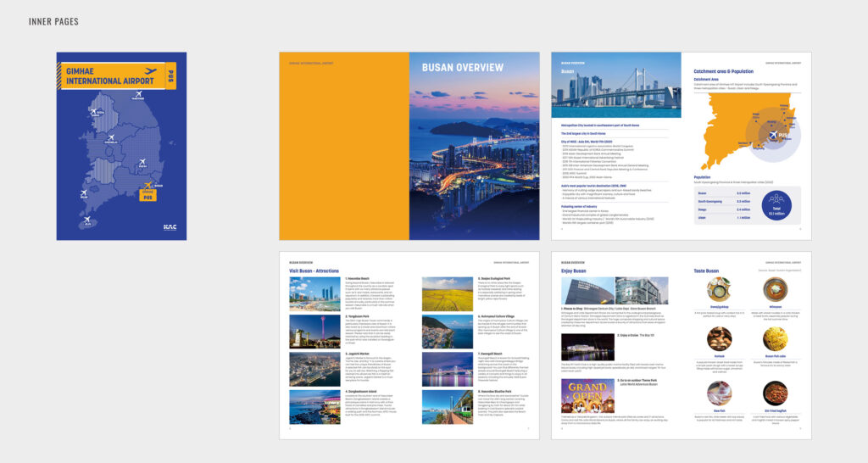The width and height of the screenshot is (868, 463).
Task: Click the "Catchment area & Population" heading
Action: (723, 72)
